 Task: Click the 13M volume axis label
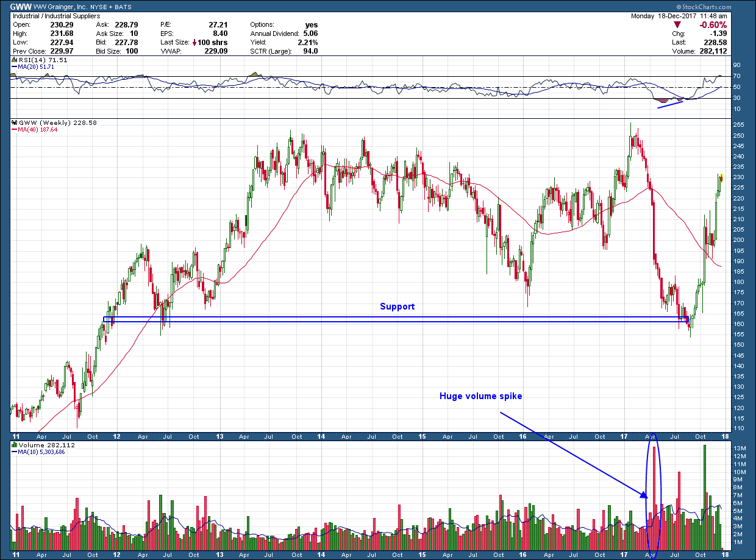coord(738,449)
